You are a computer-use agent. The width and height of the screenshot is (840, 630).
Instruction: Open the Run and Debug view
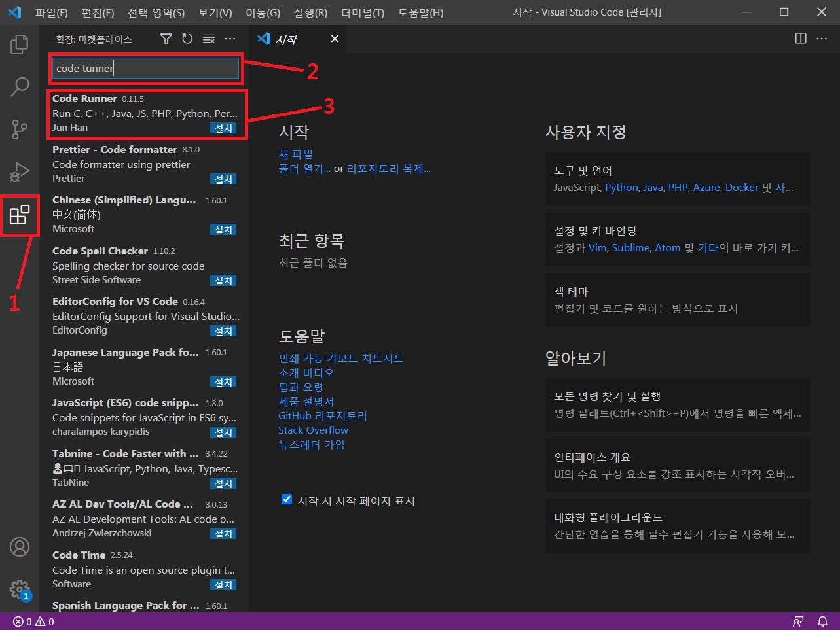tap(20, 172)
